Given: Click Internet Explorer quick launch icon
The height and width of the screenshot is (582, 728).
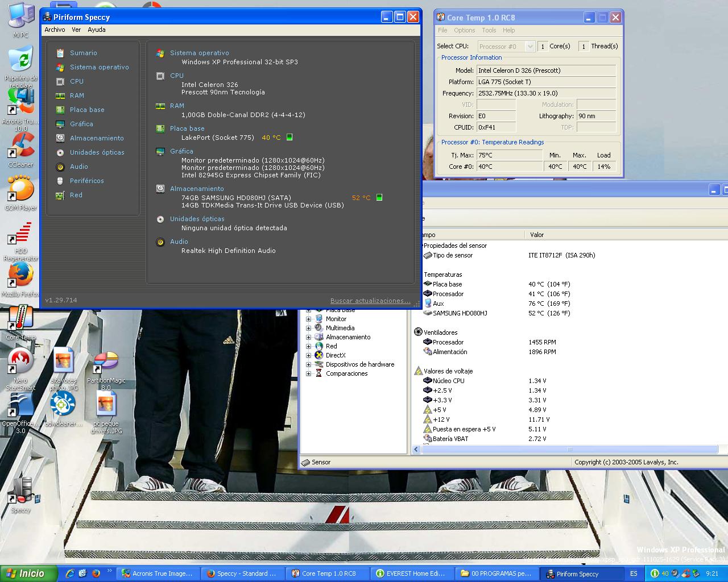Looking at the screenshot, I should pyautogui.click(x=69, y=573).
